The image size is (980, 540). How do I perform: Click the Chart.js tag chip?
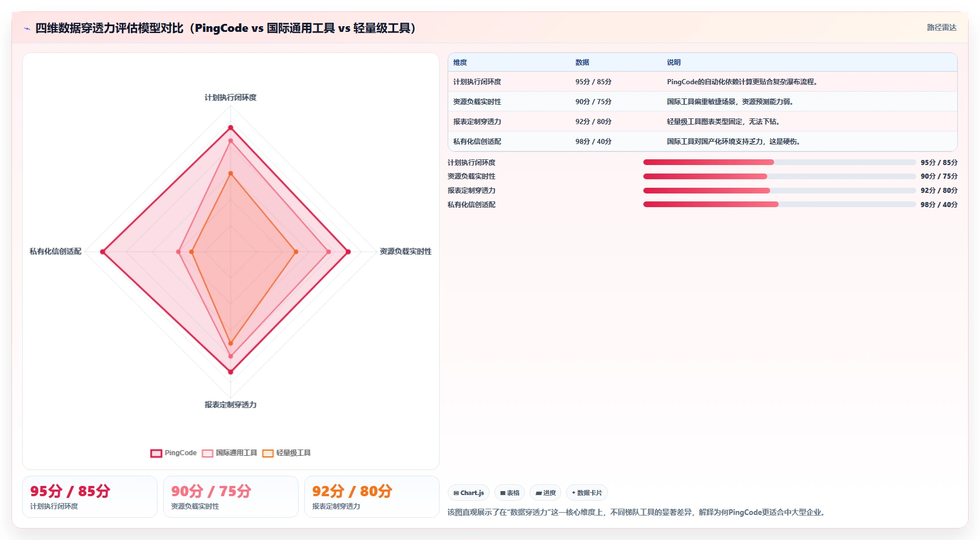pyautogui.click(x=469, y=493)
